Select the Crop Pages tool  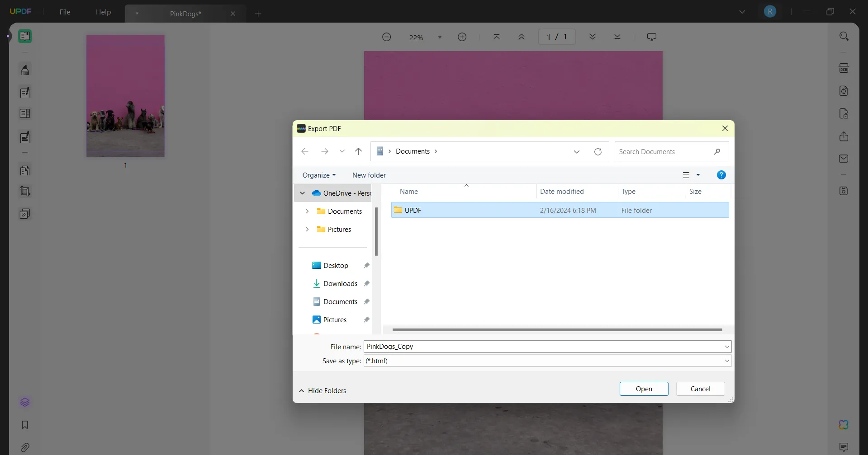(25, 192)
